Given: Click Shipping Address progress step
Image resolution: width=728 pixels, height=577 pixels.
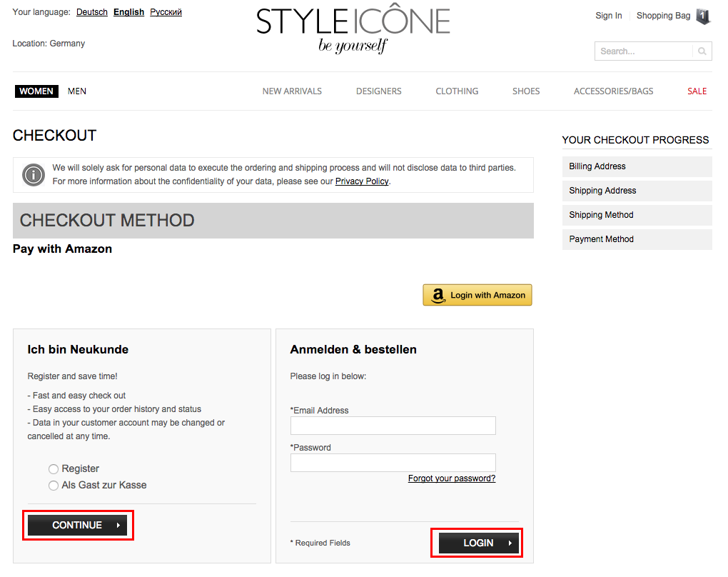Looking at the screenshot, I should click(x=637, y=191).
